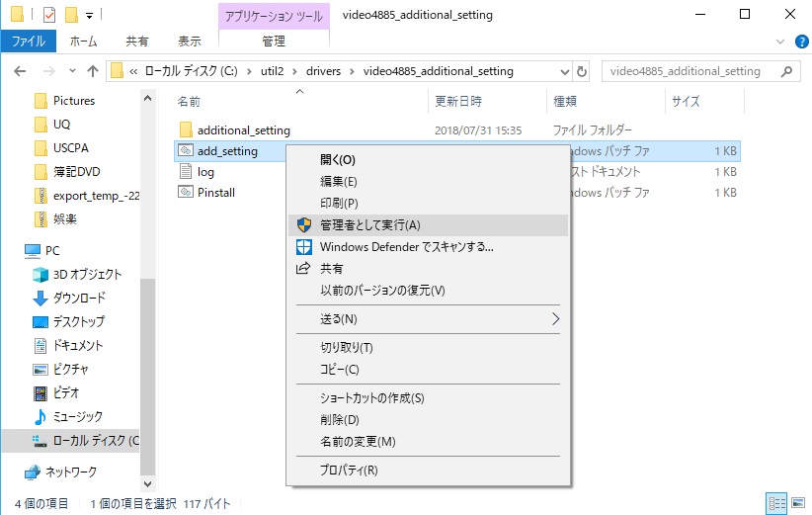Open 簿記DVD folder in navigation pane
The width and height of the screenshot is (812, 515).
point(76,171)
